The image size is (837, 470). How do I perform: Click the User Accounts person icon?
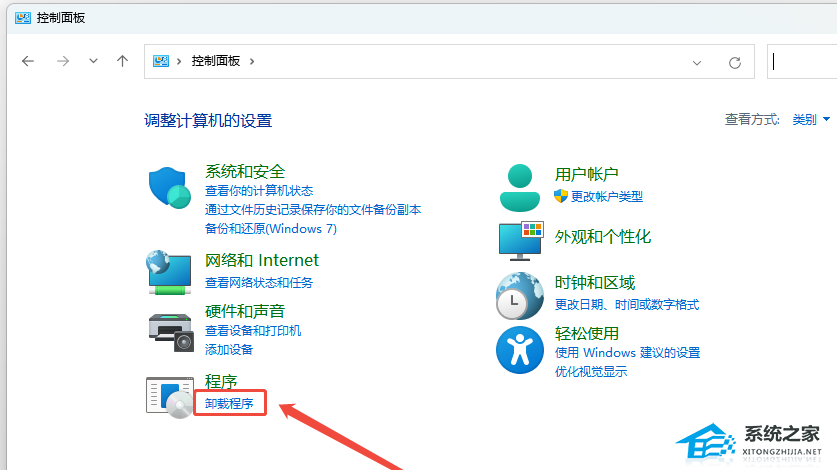[x=519, y=188]
